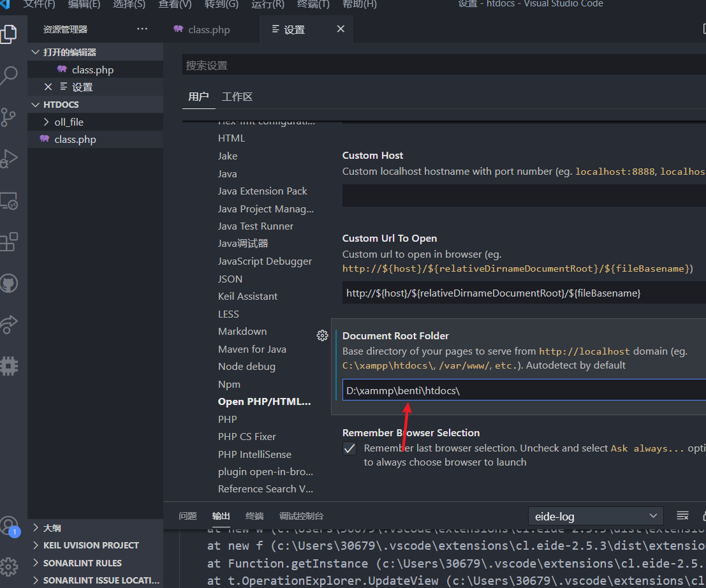Select Keil Assistant settings entry

tap(247, 297)
